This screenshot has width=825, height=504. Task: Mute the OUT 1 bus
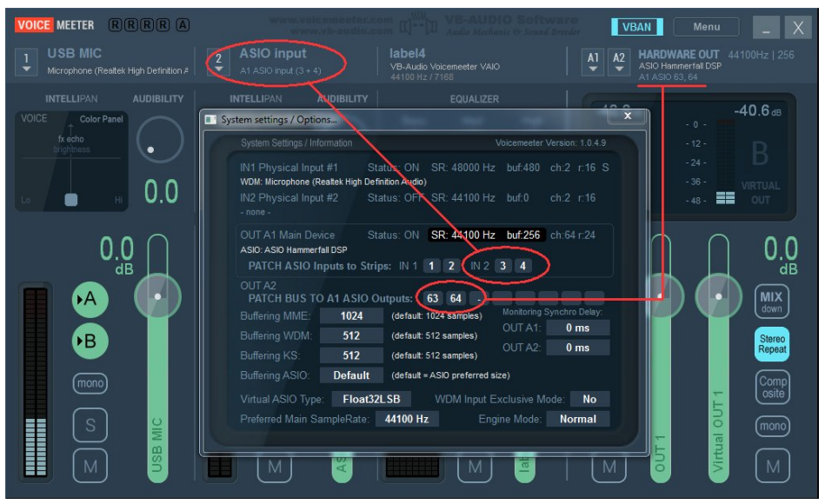coord(609,466)
